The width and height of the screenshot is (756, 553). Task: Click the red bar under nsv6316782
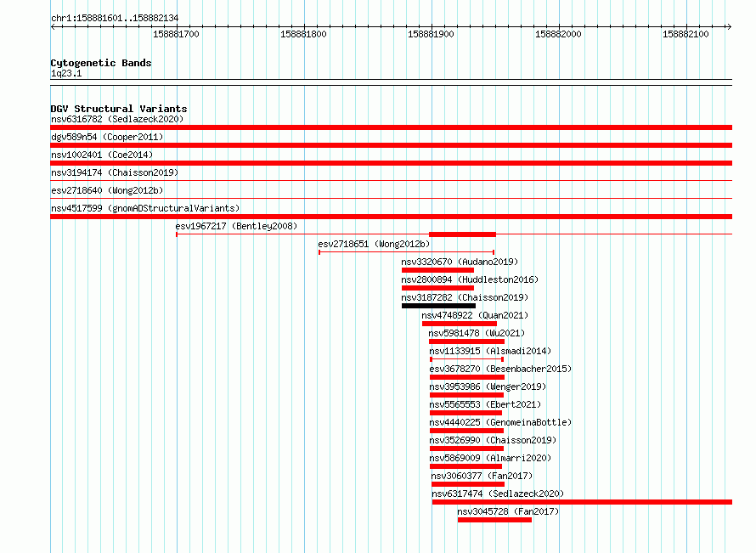(391, 127)
